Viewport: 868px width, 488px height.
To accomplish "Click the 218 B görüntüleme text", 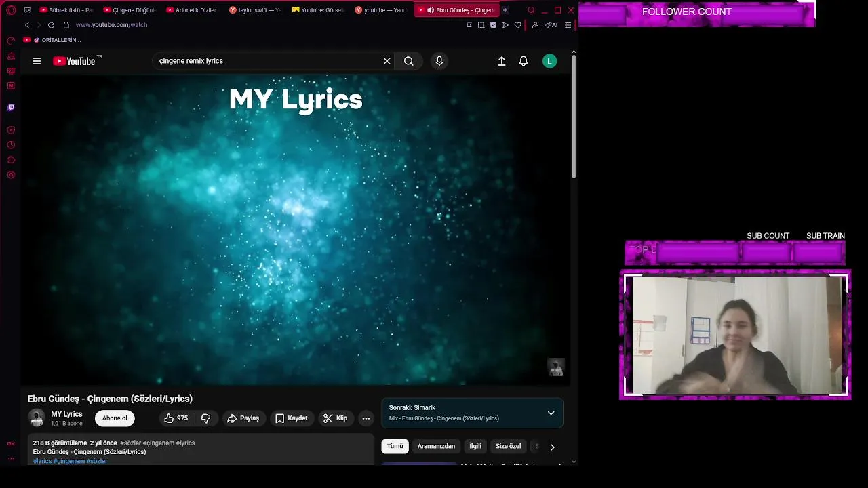I will (x=60, y=443).
